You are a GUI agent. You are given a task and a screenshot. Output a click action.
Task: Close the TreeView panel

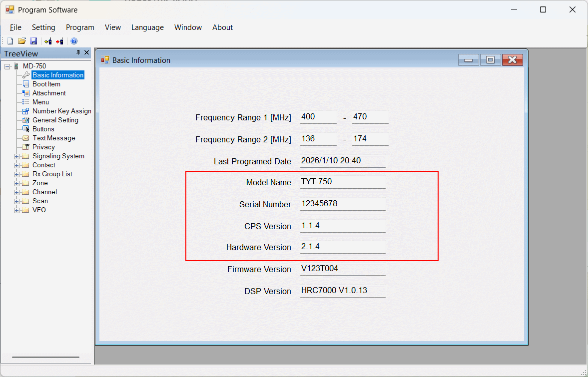pyautogui.click(x=86, y=52)
